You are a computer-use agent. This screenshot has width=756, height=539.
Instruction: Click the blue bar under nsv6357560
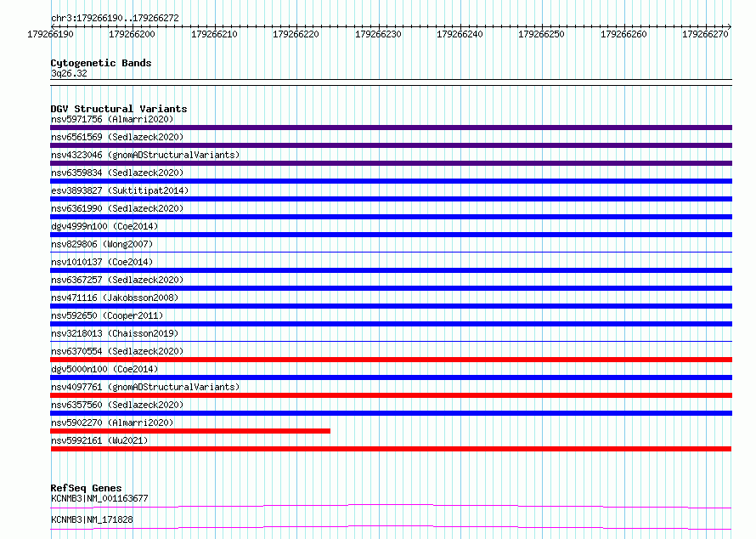tap(391, 413)
